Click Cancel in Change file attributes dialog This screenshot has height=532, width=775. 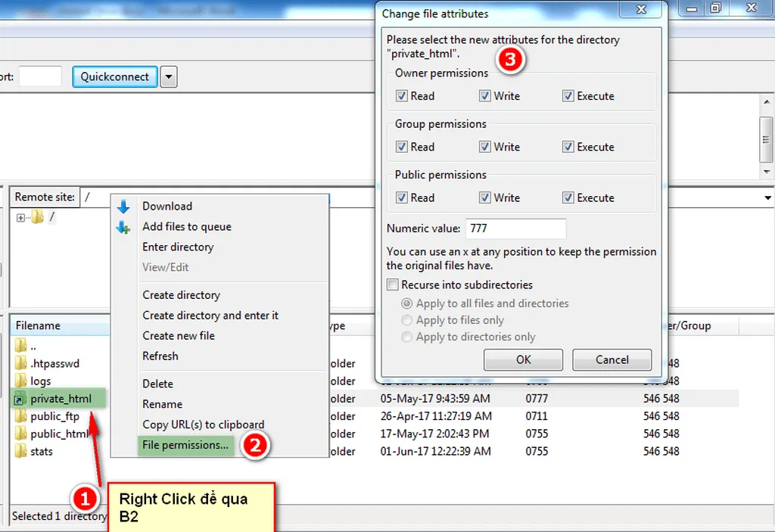click(x=612, y=359)
